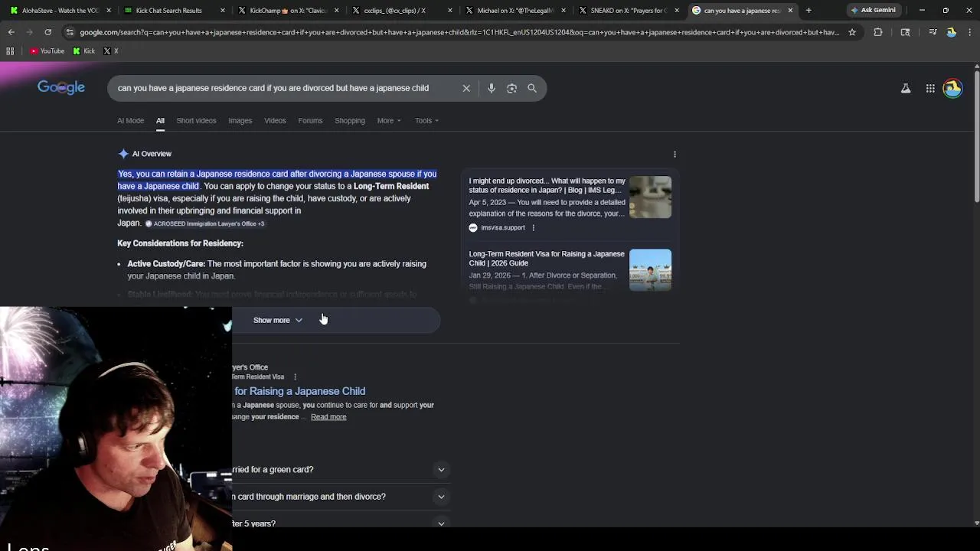Submit search with the magnifier icon
The image size is (980, 551).
(x=532, y=88)
